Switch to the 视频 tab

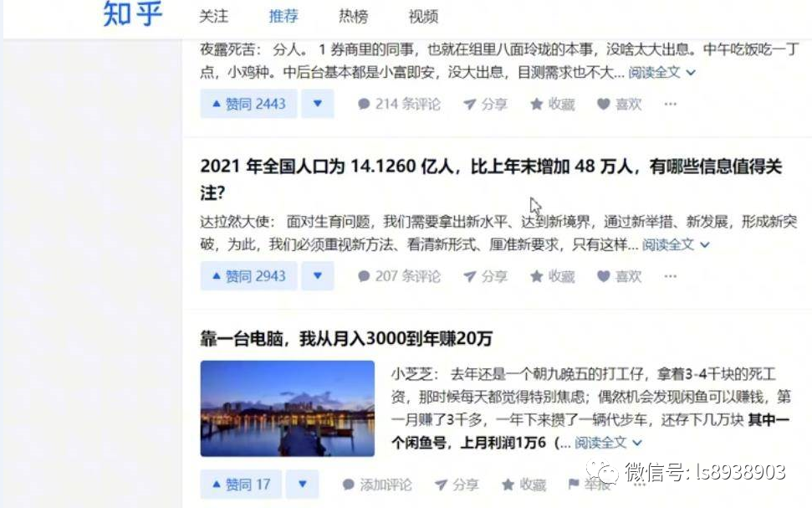tap(423, 17)
